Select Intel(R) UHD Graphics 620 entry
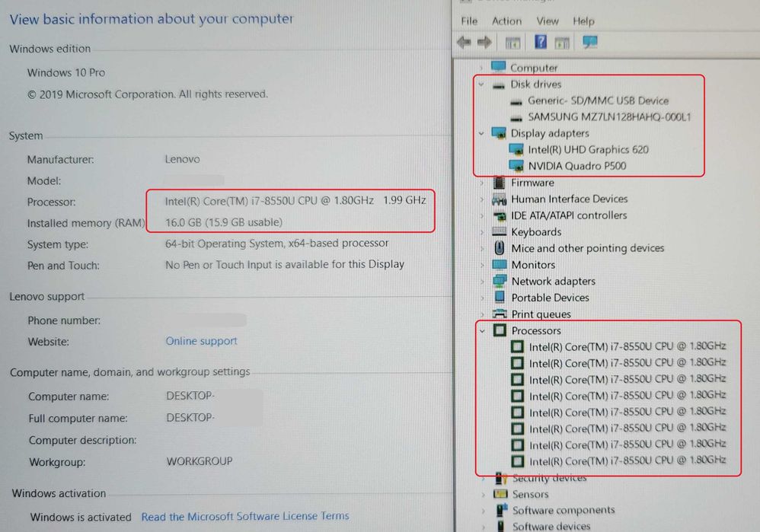Viewport: 760px width, 532px height. click(588, 150)
